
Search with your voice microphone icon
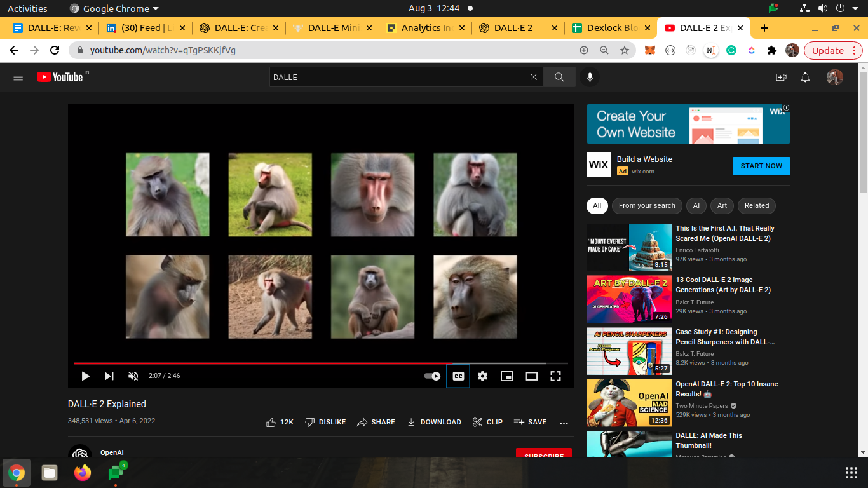click(590, 77)
